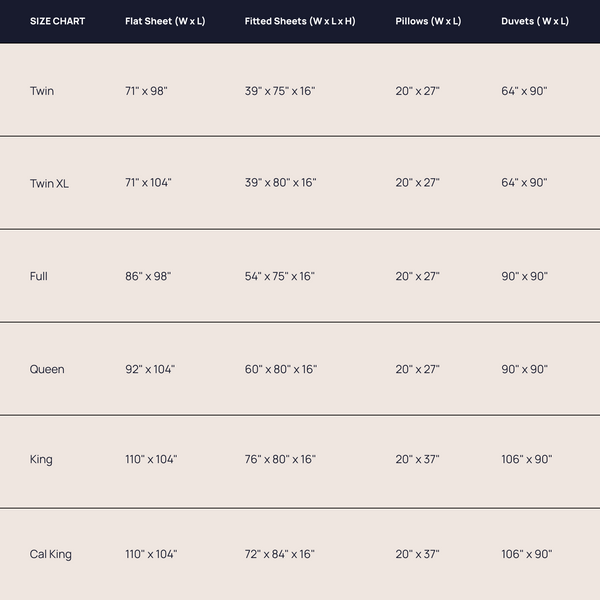This screenshot has height=600, width=600.
Task: Click the Cal King fitted sheet size 72" x 84" x 16"
Action: pos(280,554)
